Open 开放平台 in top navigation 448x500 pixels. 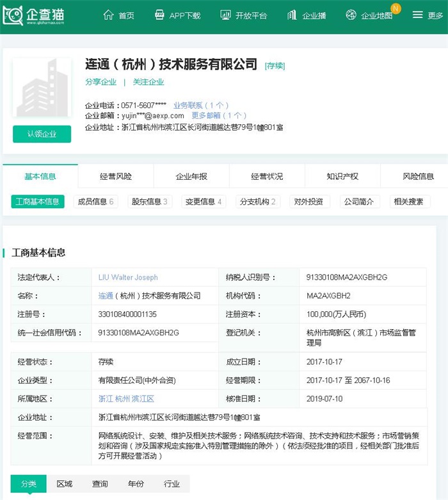point(251,15)
